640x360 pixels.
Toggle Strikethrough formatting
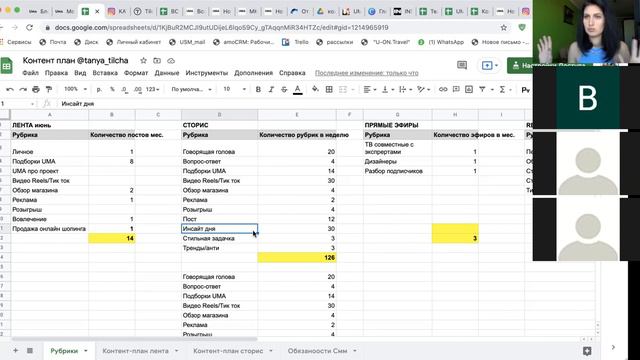tap(284, 89)
